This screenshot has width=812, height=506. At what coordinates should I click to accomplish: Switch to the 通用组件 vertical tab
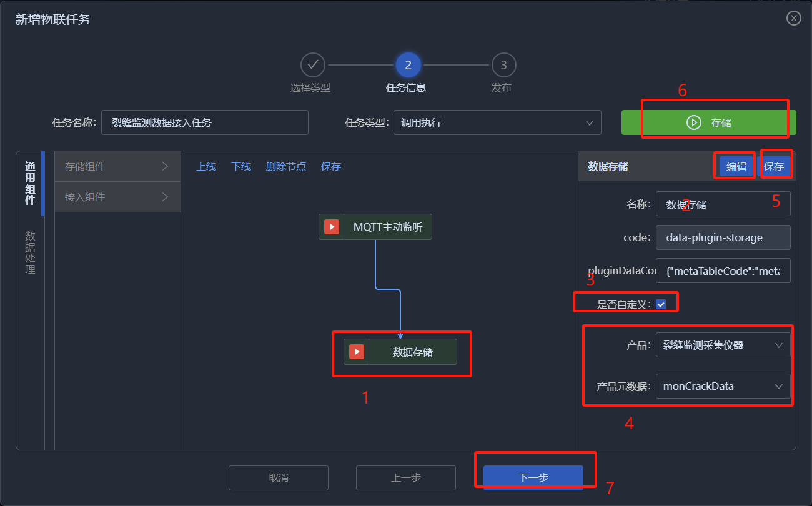[x=30, y=183]
